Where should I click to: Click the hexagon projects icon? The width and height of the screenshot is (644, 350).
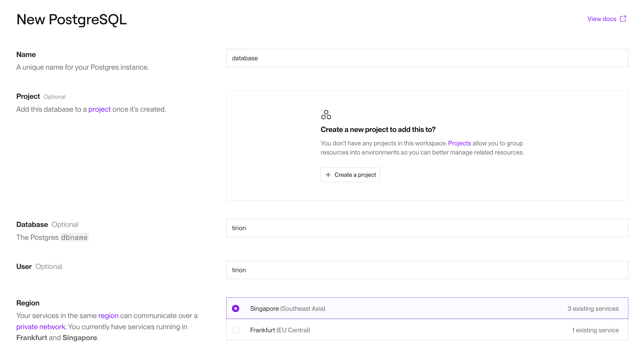(x=326, y=115)
